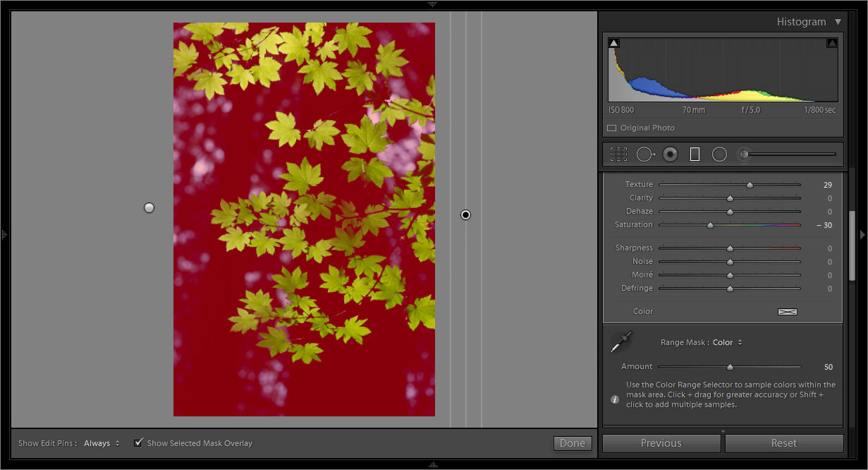Enable the Original Photo checkbox
Image resolution: width=868 pixels, height=470 pixels.
click(611, 128)
